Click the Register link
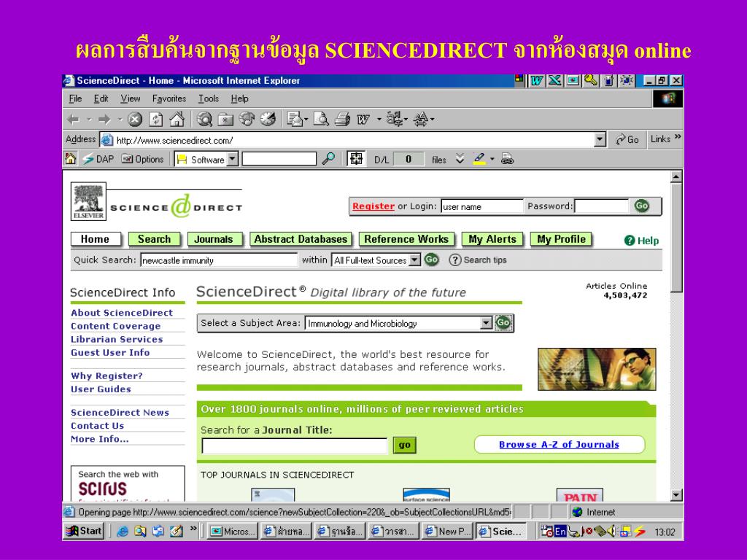 [373, 206]
